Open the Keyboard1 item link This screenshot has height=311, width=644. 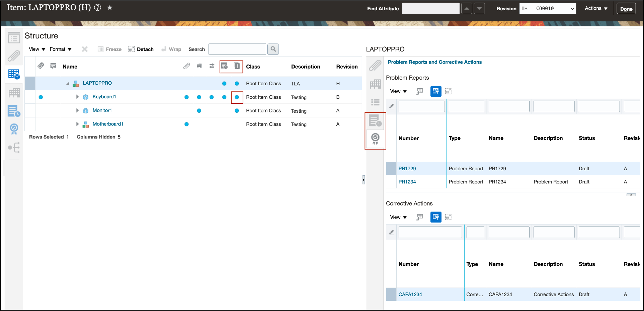coord(104,97)
